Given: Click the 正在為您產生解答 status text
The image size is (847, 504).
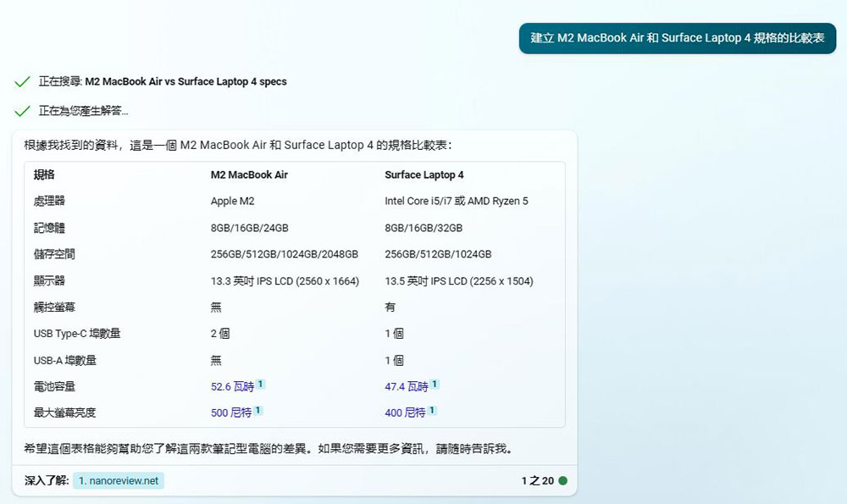Looking at the screenshot, I should pyautogui.click(x=83, y=111).
